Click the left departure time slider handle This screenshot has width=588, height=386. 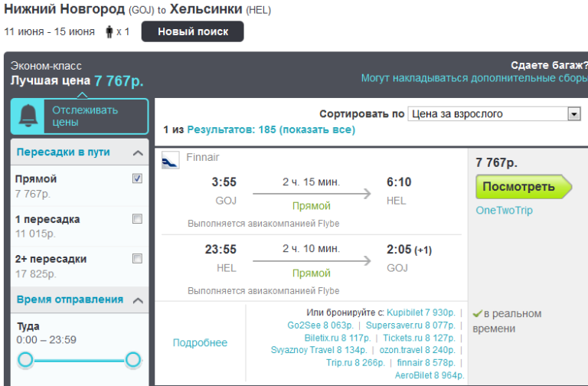25,359
